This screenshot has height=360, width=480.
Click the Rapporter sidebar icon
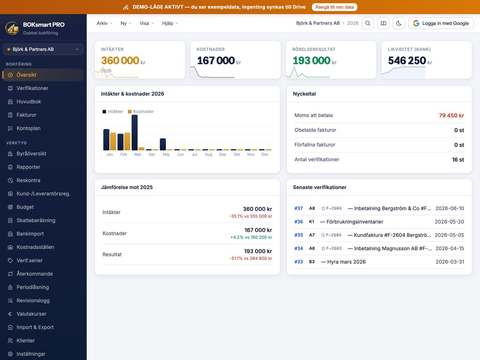pos(10,167)
